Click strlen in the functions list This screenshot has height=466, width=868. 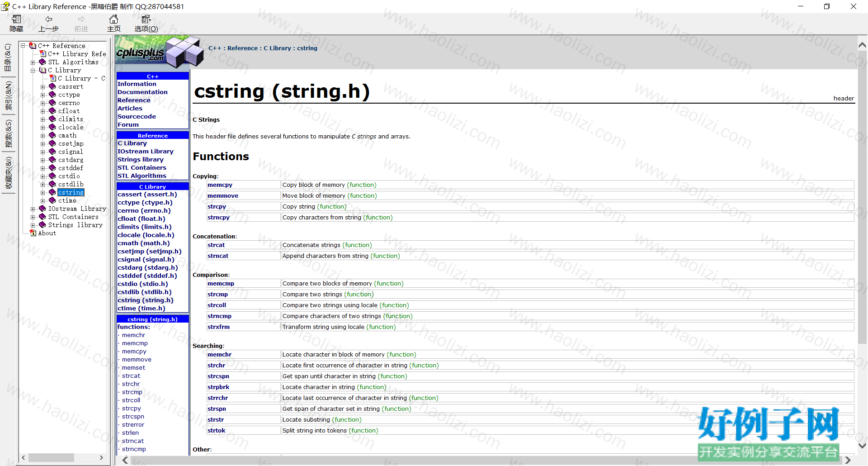[x=130, y=433]
